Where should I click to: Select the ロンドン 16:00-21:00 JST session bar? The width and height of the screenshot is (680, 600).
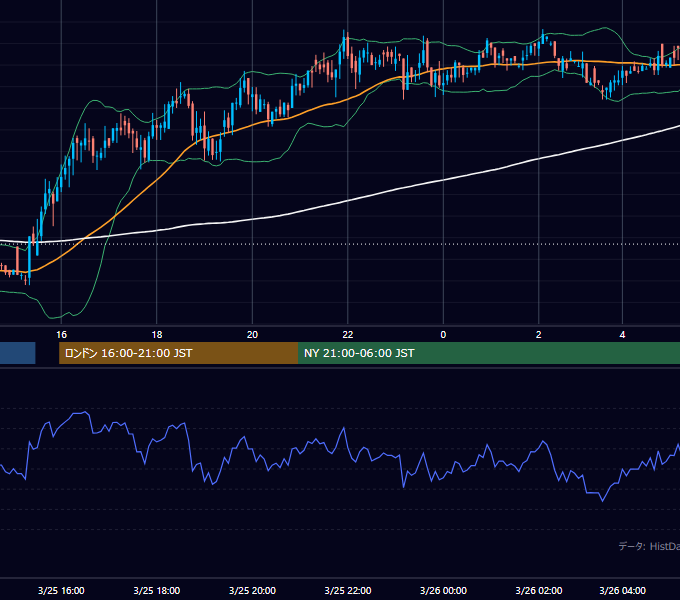(179, 353)
